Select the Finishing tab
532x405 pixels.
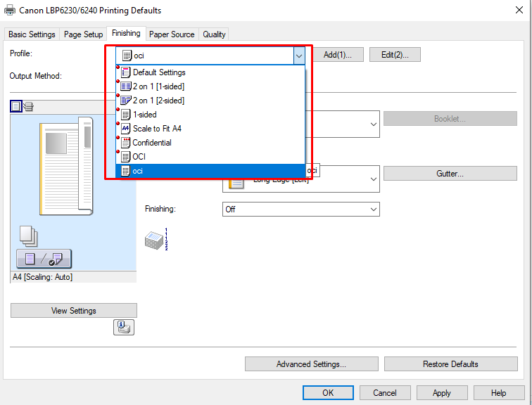click(x=126, y=33)
